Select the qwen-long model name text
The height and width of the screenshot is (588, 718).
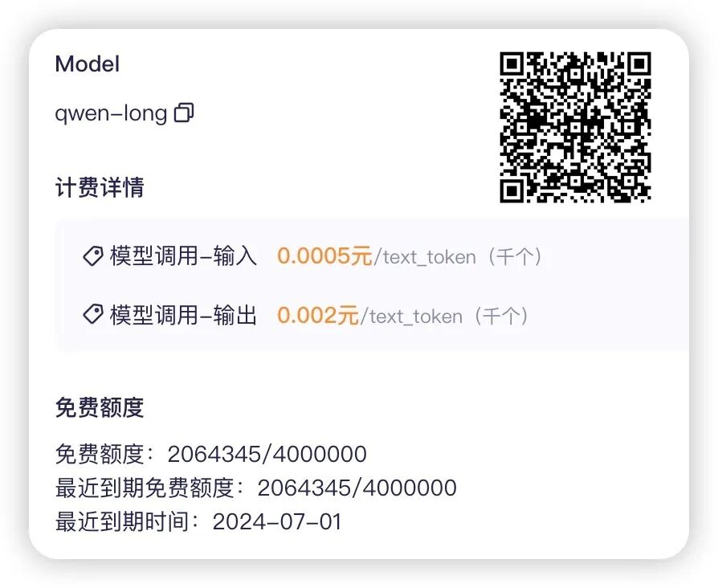click(x=110, y=113)
